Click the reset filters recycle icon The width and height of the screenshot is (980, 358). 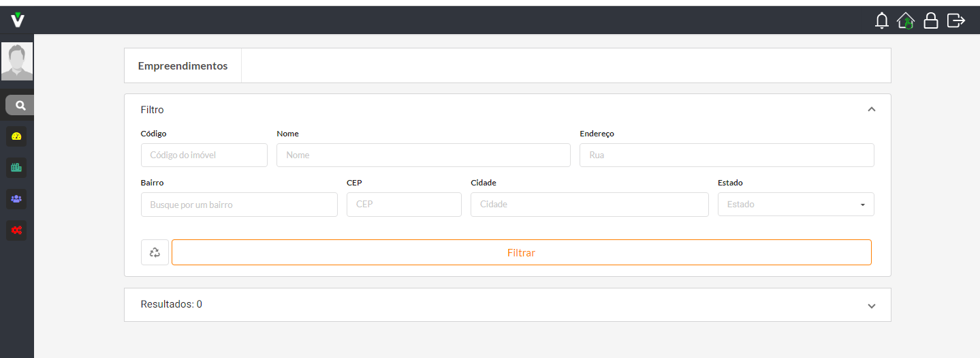pyautogui.click(x=155, y=252)
